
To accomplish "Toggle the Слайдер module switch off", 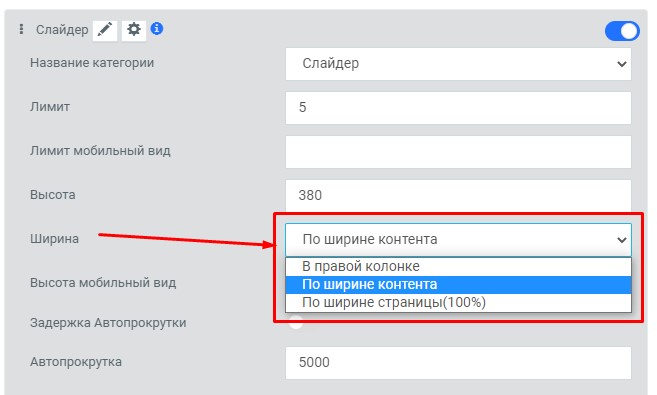I will pos(622,31).
